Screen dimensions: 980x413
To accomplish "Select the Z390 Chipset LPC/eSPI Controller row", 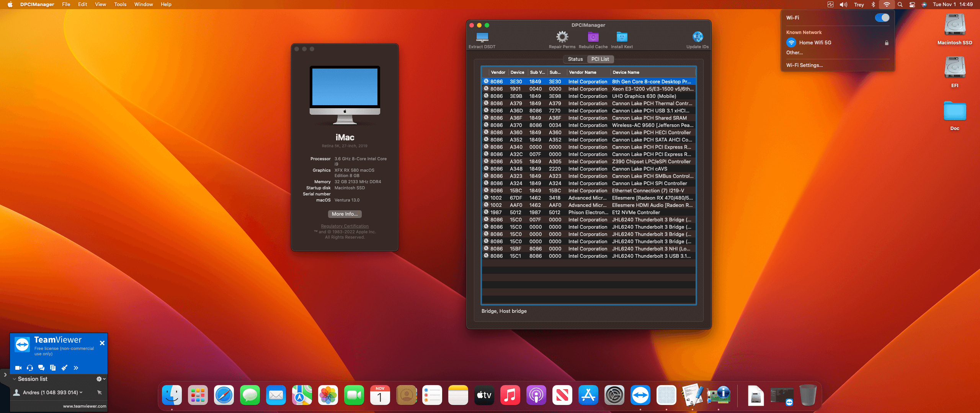I will pos(589,162).
